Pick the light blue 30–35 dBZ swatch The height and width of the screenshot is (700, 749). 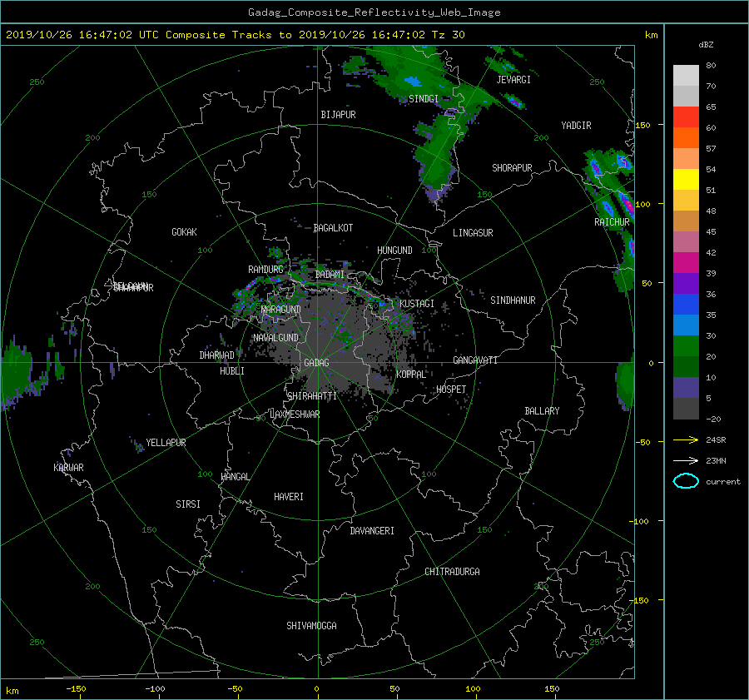[686, 325]
